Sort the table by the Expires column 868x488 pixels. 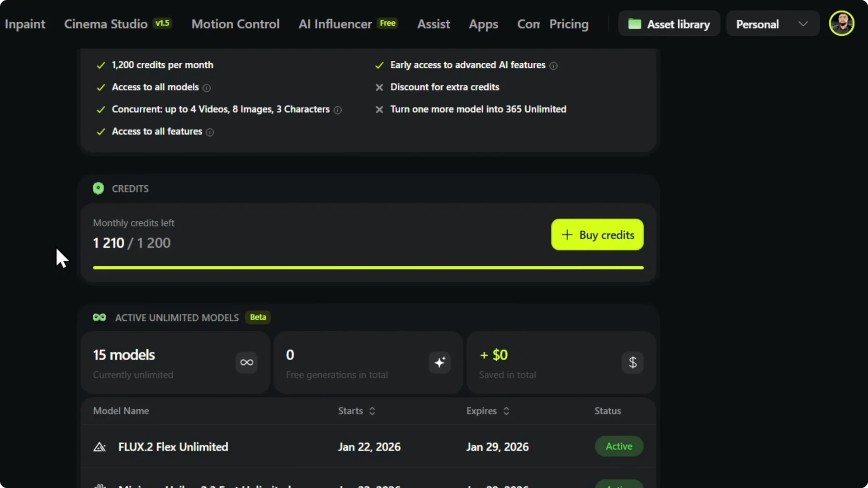pos(507,411)
